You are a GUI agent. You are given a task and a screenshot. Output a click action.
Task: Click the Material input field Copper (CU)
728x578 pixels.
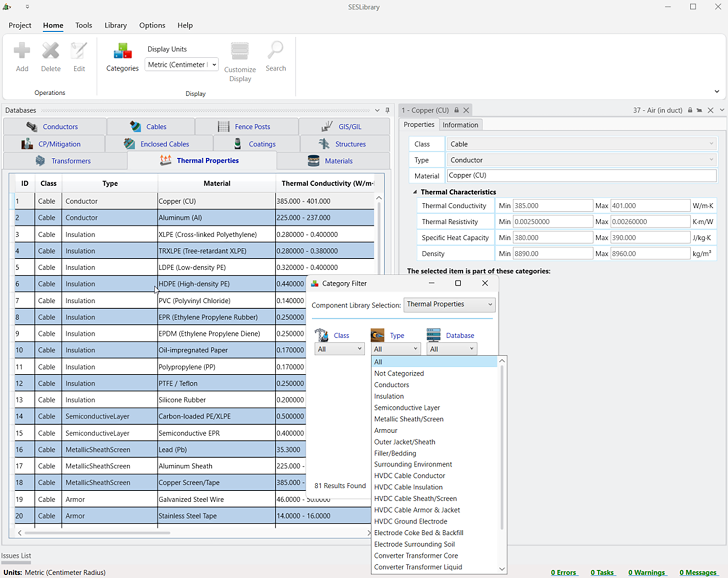pyautogui.click(x=582, y=175)
